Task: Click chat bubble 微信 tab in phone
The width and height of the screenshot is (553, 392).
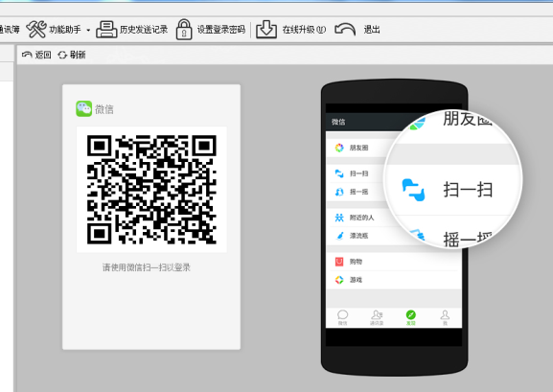Action: coord(343,317)
